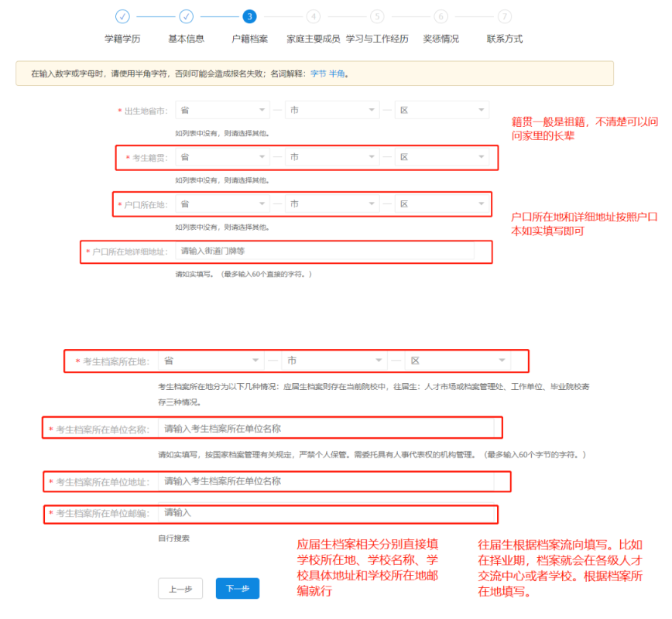Open the 考生档案所在地 province dropdown
The image size is (672, 619).
[x=211, y=361]
